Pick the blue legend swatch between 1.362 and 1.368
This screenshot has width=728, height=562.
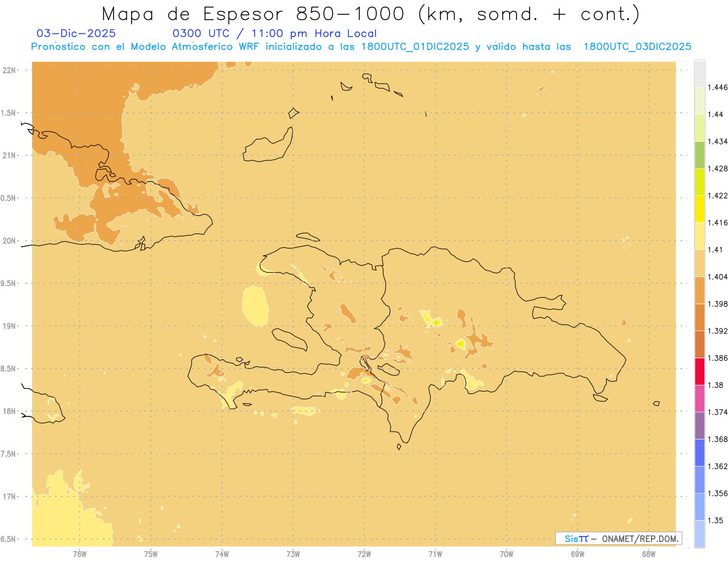[699, 453]
